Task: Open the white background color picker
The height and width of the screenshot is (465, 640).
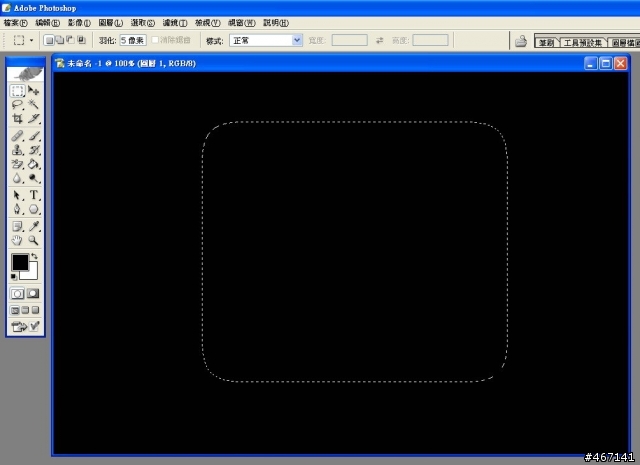Action: [x=32, y=275]
